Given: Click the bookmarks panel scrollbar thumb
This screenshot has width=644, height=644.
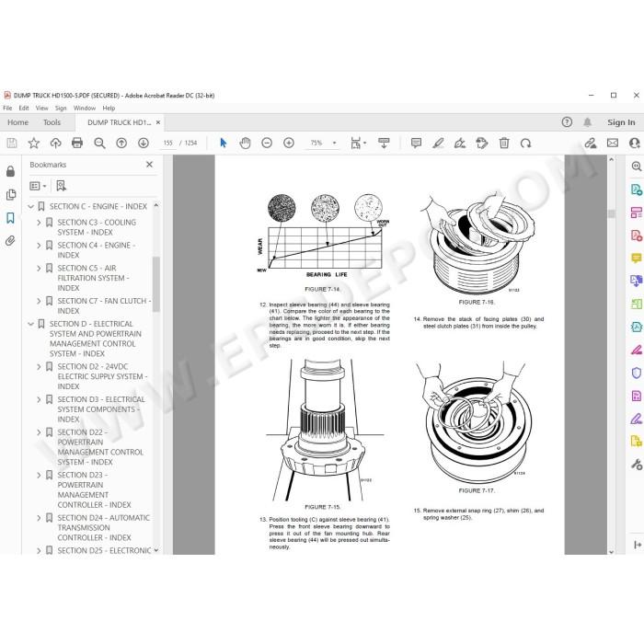Looking at the screenshot, I should tap(156, 284).
